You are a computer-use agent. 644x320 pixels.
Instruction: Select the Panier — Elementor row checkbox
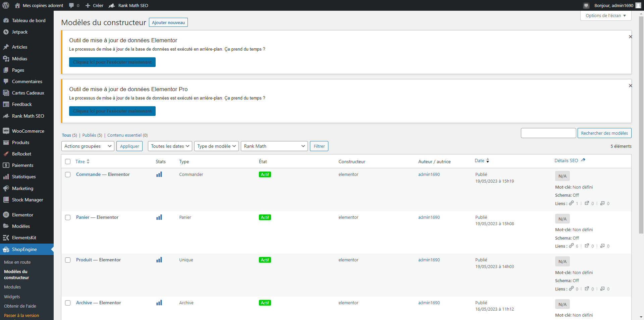68,217
